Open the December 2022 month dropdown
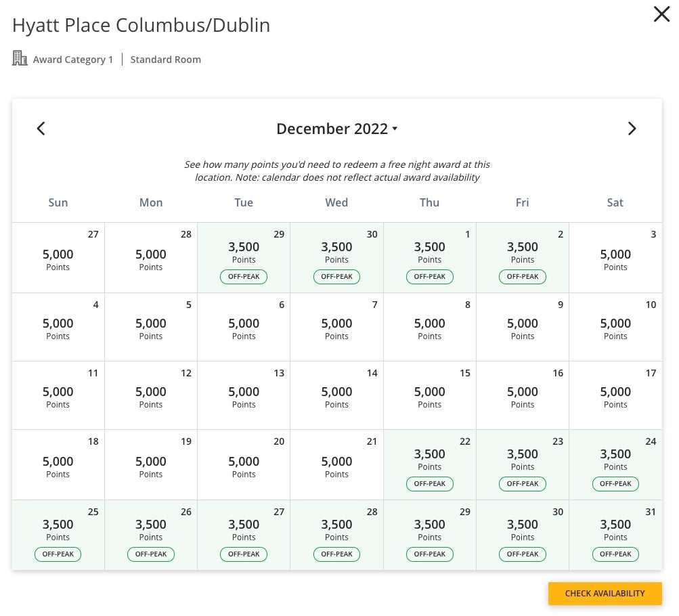 coord(336,129)
